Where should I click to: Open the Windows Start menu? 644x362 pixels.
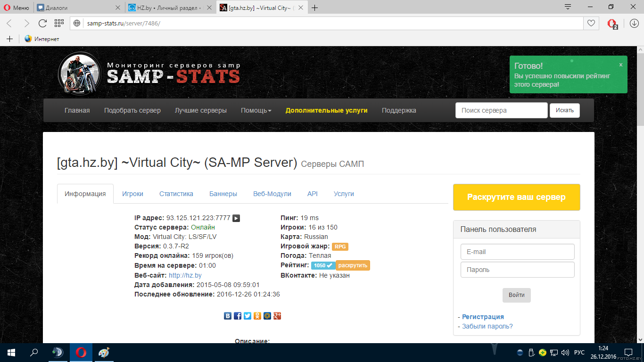11,353
